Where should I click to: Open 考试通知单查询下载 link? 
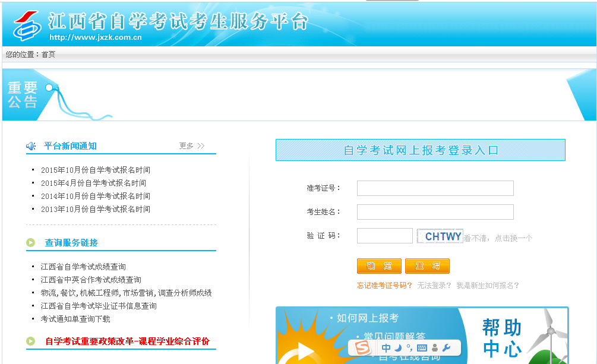tap(75, 319)
